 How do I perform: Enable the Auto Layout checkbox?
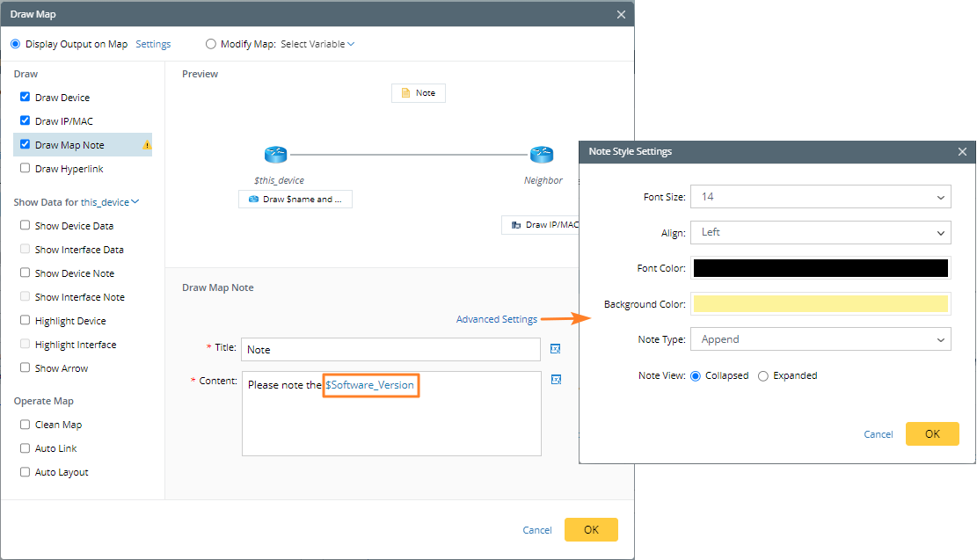(25, 471)
